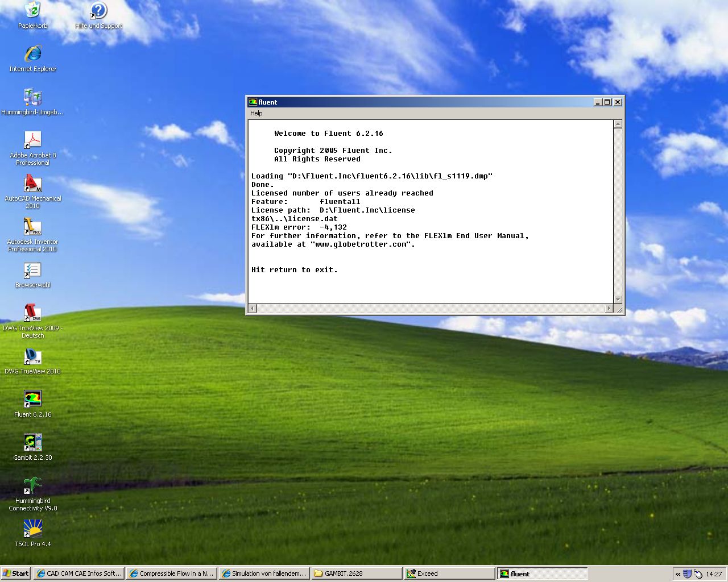728x582 pixels.
Task: Select the Fluent 6.2.16 desktop shortcut
Action: click(x=32, y=404)
